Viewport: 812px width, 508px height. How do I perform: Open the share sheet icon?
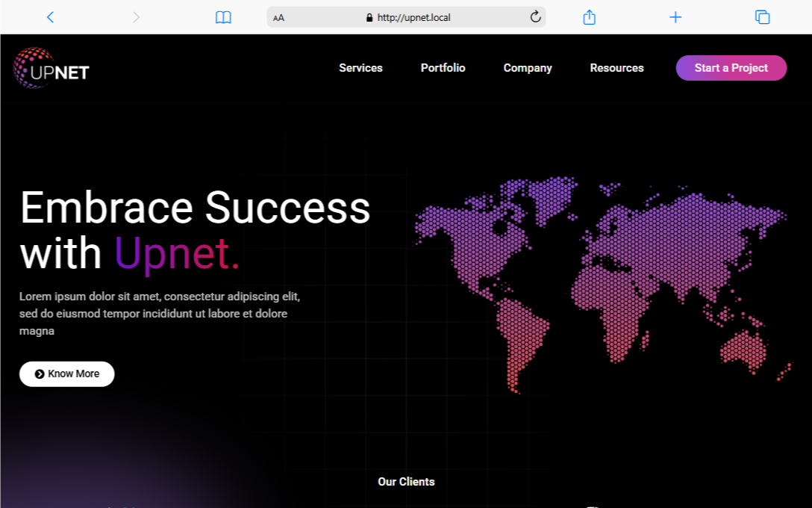589,17
